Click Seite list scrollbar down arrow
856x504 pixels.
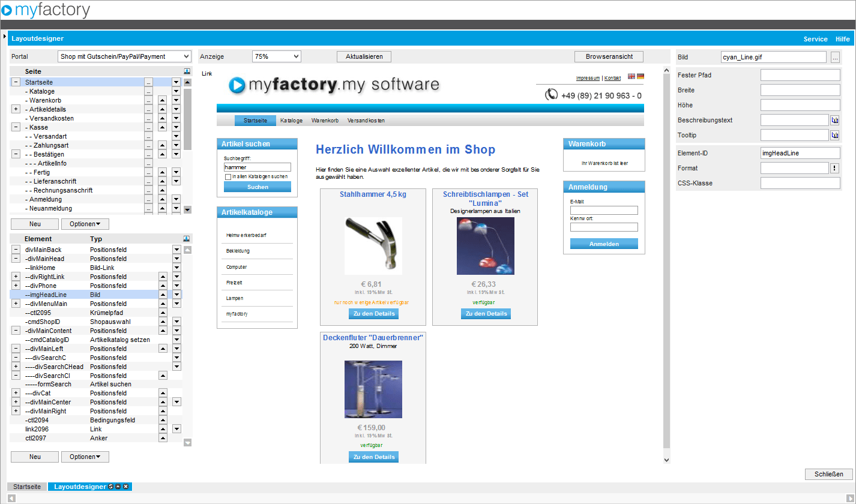[x=187, y=209]
